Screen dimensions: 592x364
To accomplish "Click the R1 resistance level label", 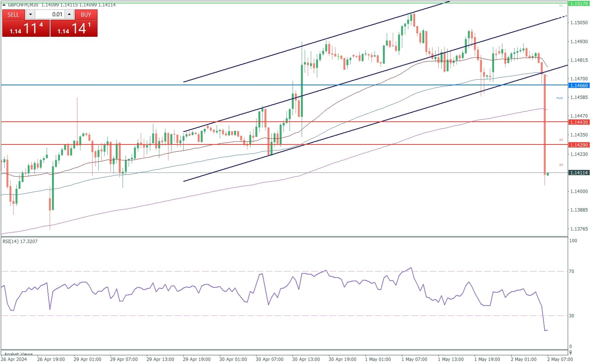I will point(561,5).
